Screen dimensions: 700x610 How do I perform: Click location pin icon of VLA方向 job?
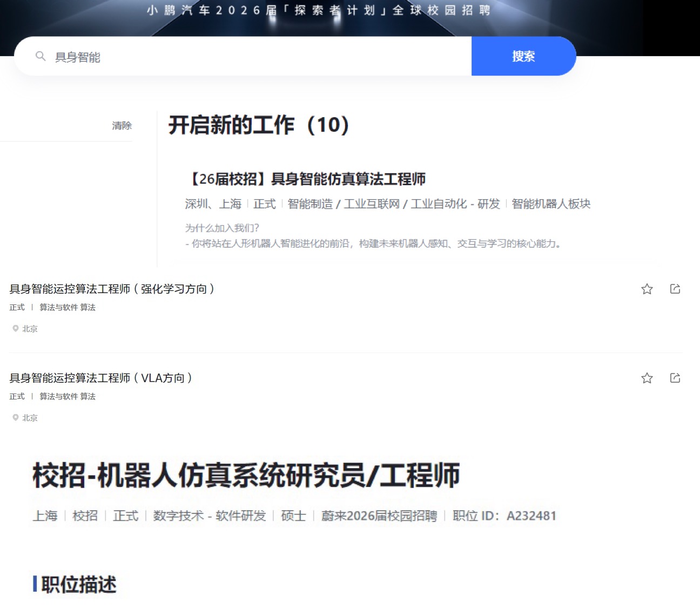[x=16, y=417]
